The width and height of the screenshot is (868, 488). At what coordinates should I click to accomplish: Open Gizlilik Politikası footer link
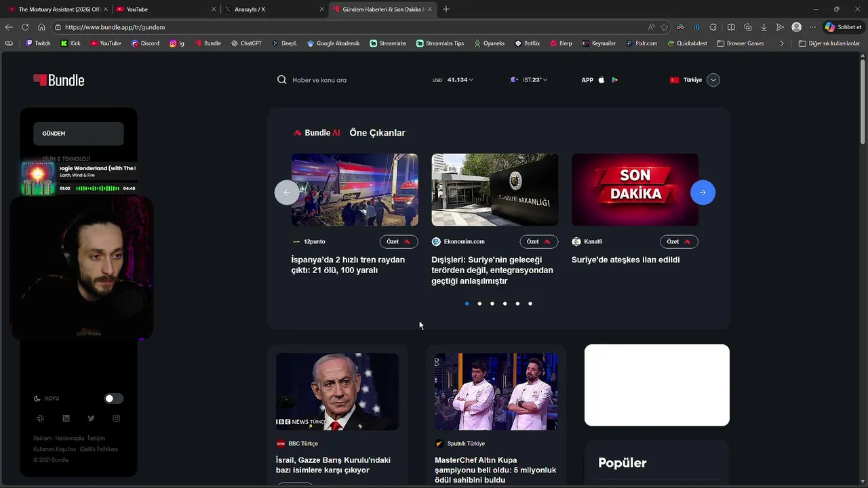click(99, 449)
